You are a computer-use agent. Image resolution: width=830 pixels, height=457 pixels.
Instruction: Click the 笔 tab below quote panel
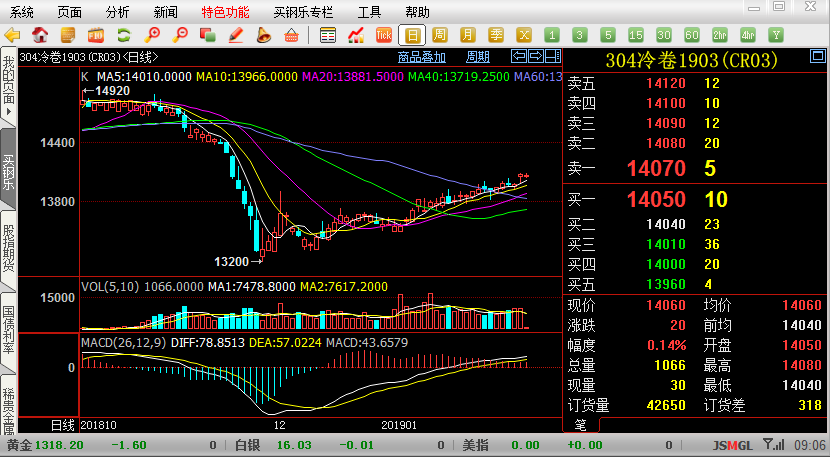(579, 425)
